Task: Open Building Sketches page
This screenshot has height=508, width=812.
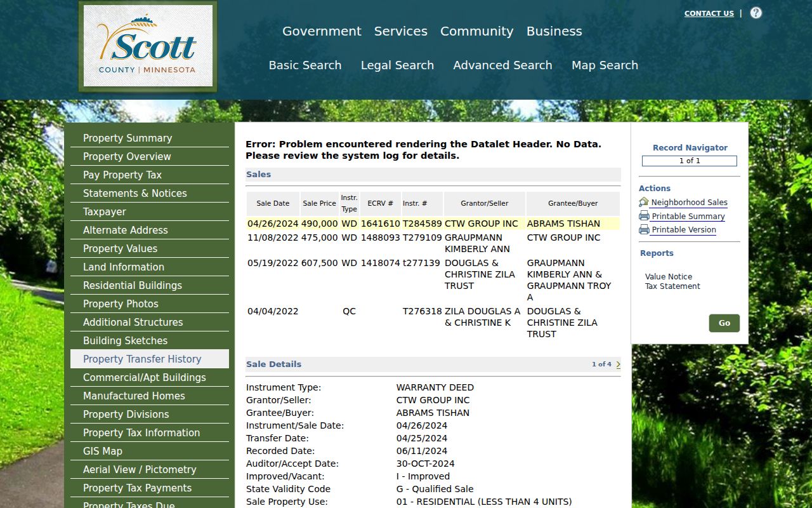Action: (150, 340)
